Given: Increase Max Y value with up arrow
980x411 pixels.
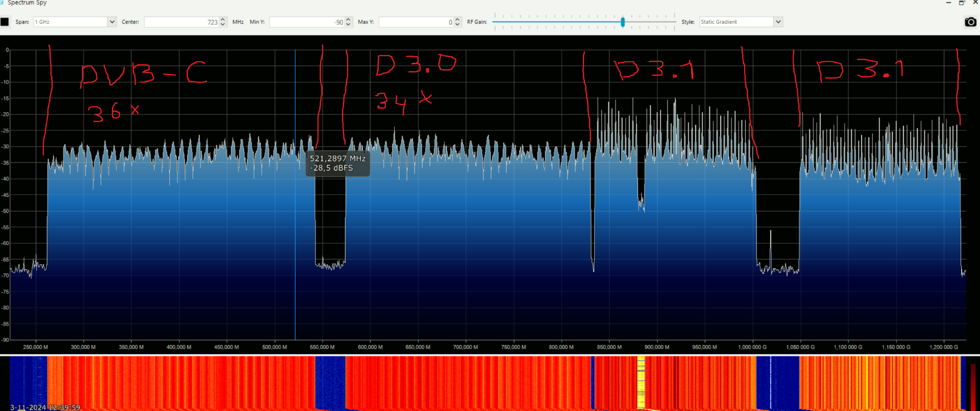Looking at the screenshot, I should click(x=457, y=19).
